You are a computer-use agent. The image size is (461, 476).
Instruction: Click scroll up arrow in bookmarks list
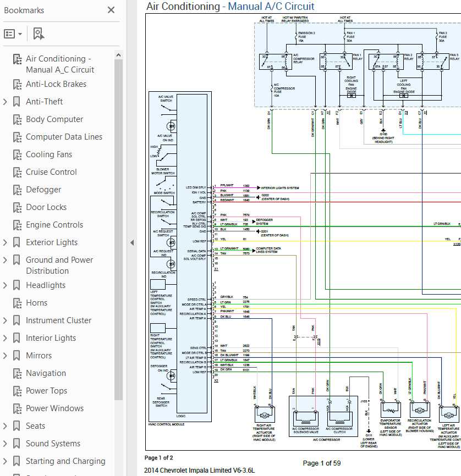click(118, 56)
